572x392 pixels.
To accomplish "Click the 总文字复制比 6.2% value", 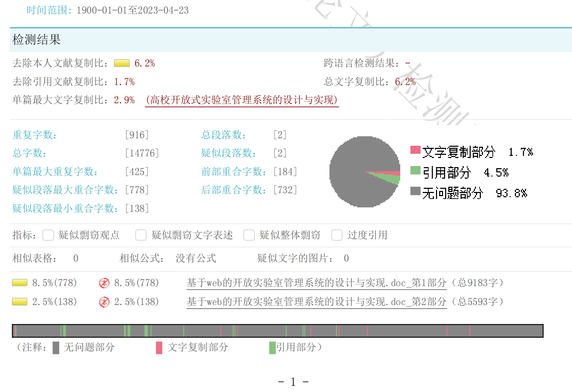I will pyautogui.click(x=405, y=82).
